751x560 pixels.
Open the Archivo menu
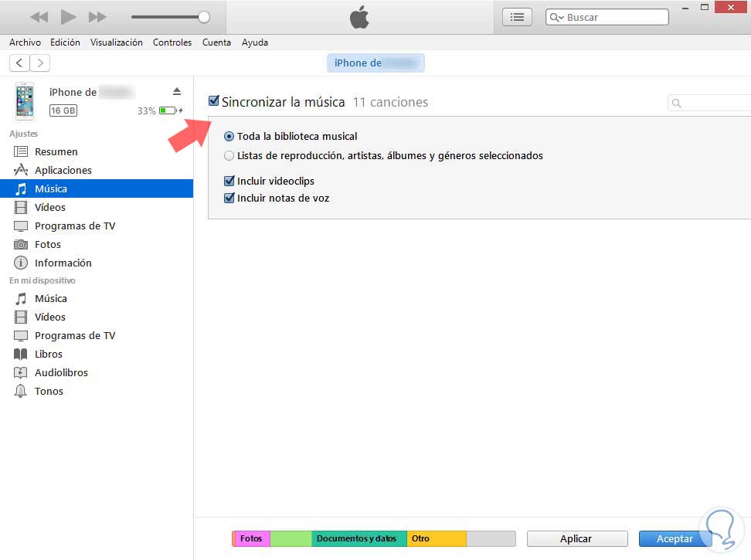point(25,42)
